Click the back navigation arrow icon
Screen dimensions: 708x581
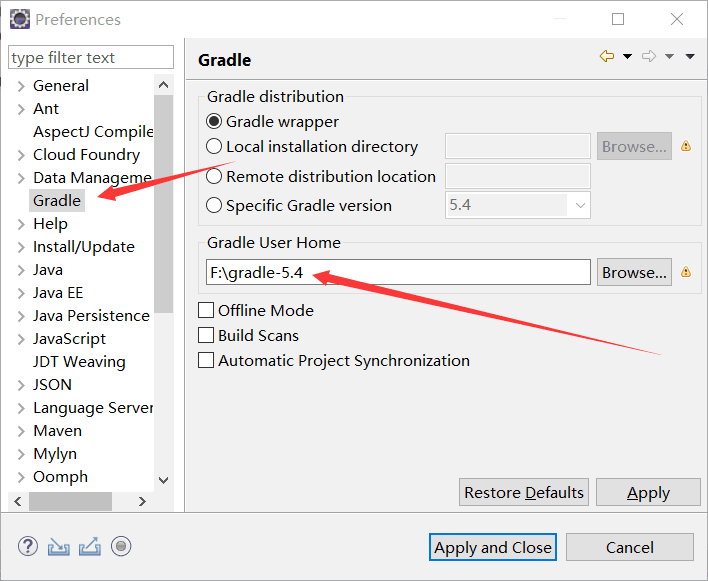pyautogui.click(x=607, y=56)
